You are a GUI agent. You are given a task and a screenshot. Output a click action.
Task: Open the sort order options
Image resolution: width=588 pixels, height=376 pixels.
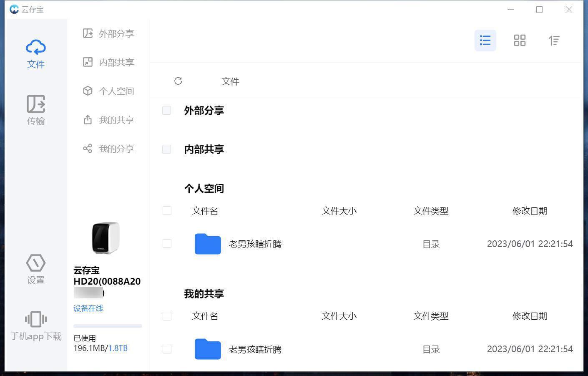click(554, 40)
